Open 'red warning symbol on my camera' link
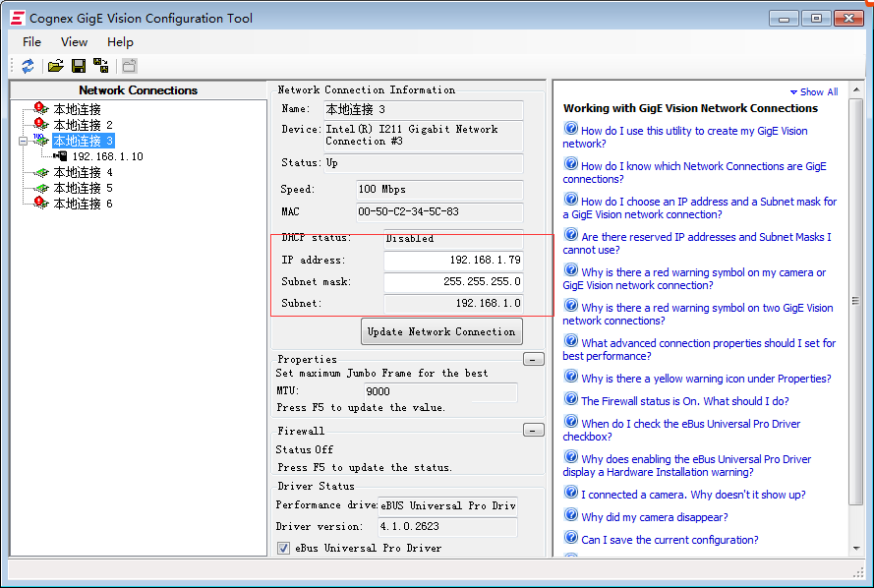The width and height of the screenshot is (874, 588). pos(694,278)
